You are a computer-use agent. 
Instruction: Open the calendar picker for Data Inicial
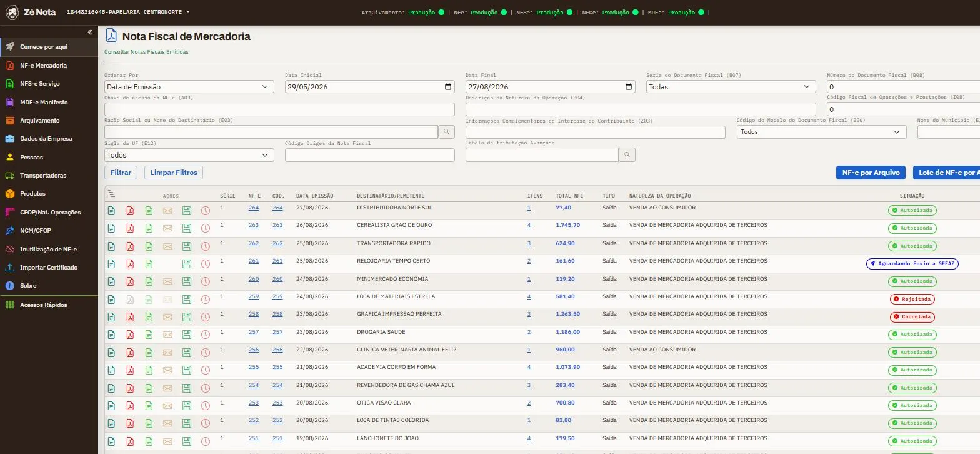(x=448, y=87)
